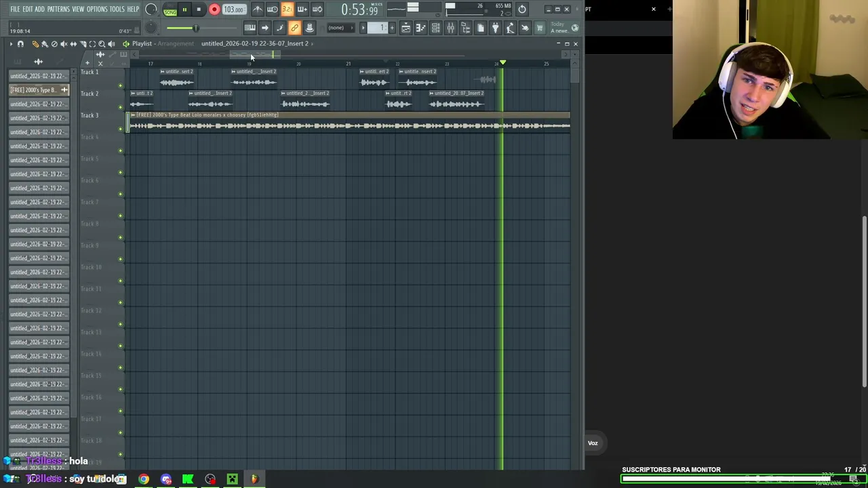Toggle the overdub recording icon
Image resolution: width=868 pixels, height=488 pixels.
tap(302, 9)
